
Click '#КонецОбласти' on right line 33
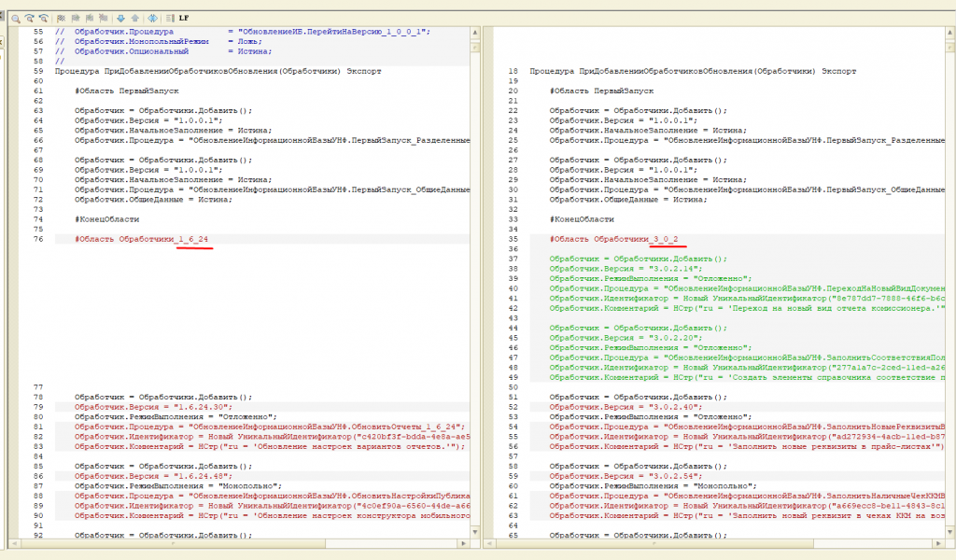pos(582,219)
